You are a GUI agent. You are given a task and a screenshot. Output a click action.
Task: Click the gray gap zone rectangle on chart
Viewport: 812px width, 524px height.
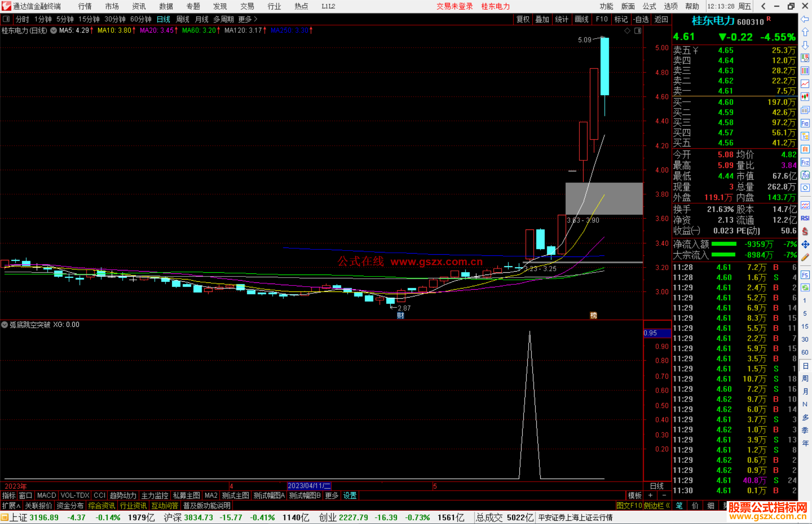coord(604,199)
